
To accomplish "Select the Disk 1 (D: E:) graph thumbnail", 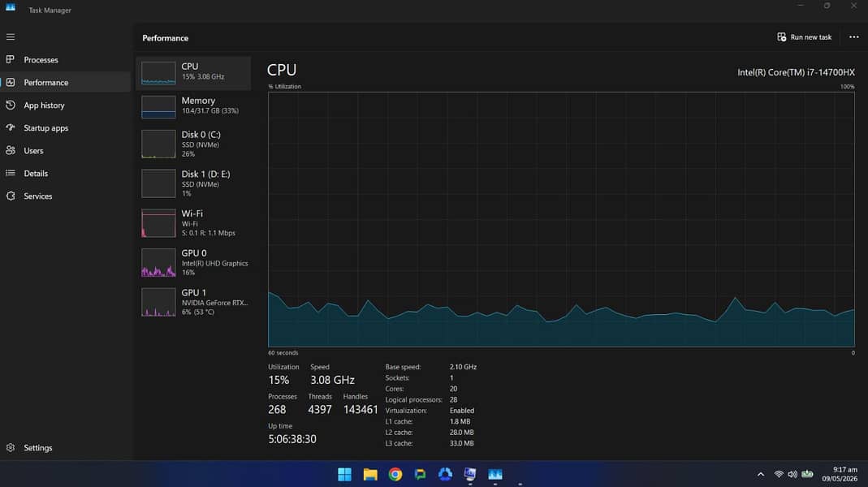I will click(158, 183).
